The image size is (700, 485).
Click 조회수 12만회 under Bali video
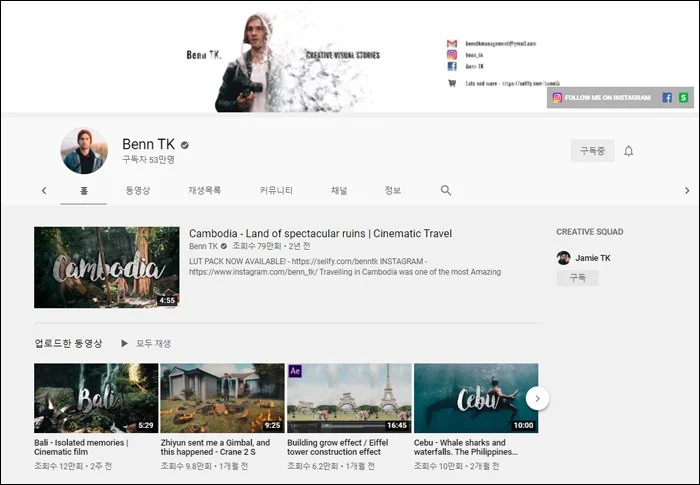58,466
